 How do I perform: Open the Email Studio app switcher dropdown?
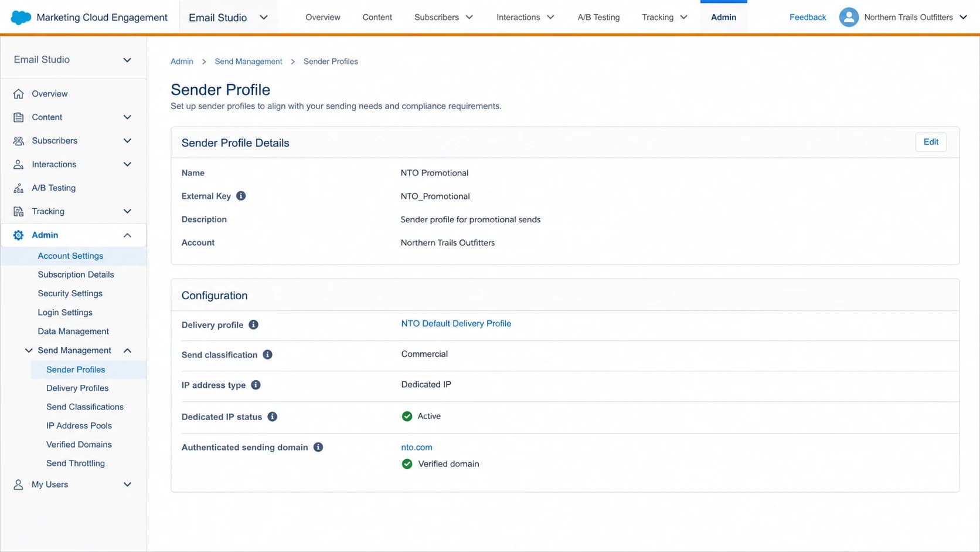(264, 18)
